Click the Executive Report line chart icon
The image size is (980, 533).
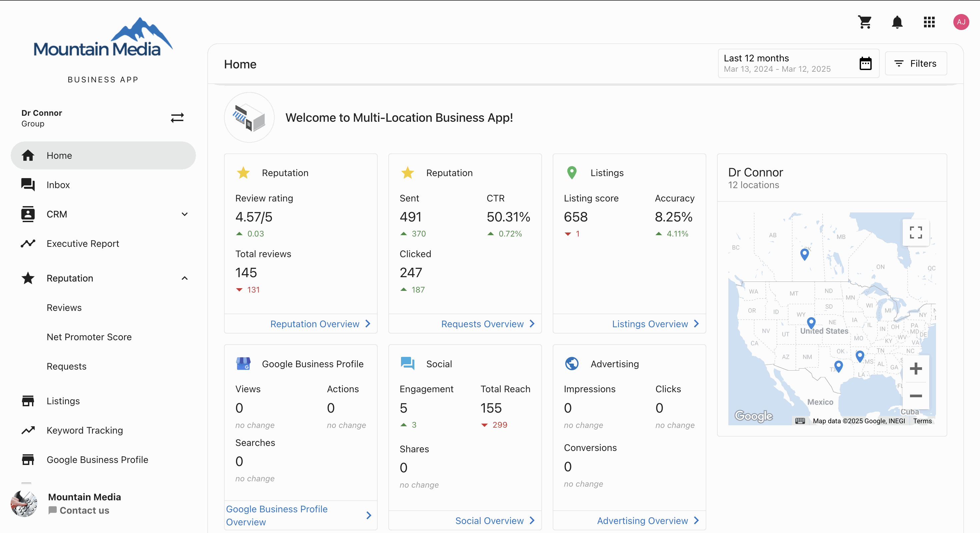pos(28,243)
